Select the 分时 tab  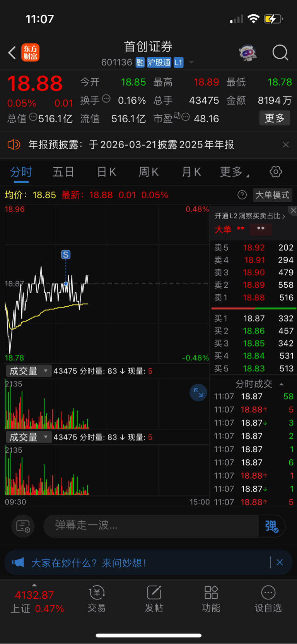pos(21,172)
